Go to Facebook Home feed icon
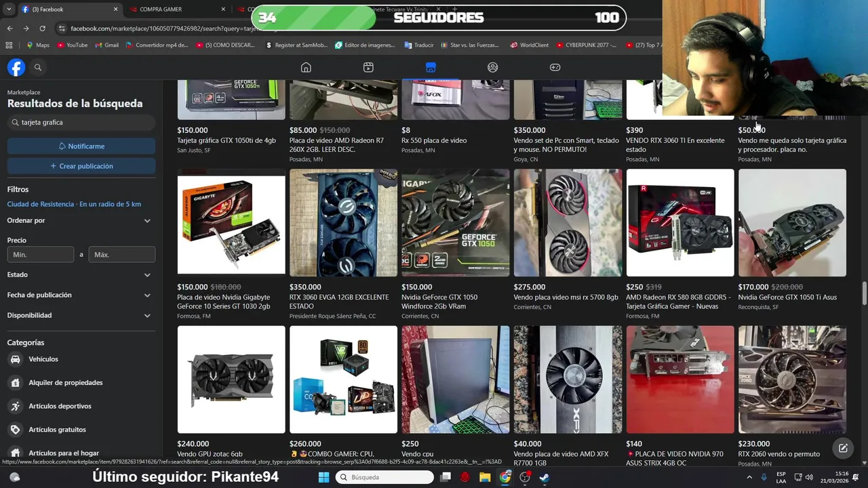Image resolution: width=868 pixels, height=488 pixels. click(x=306, y=67)
